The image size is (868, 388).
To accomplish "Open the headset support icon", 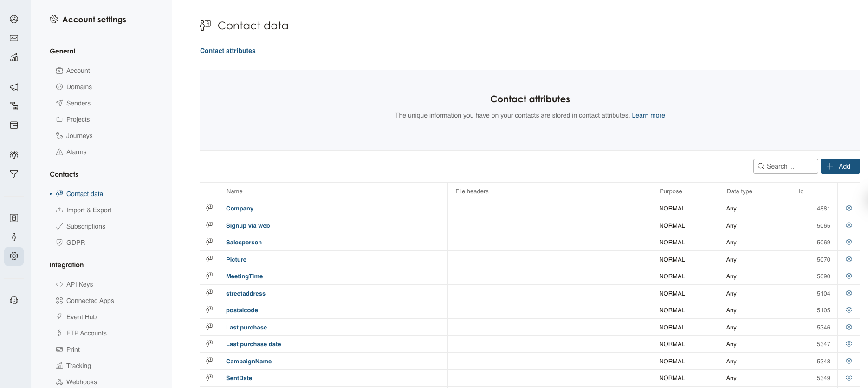I will (x=14, y=300).
